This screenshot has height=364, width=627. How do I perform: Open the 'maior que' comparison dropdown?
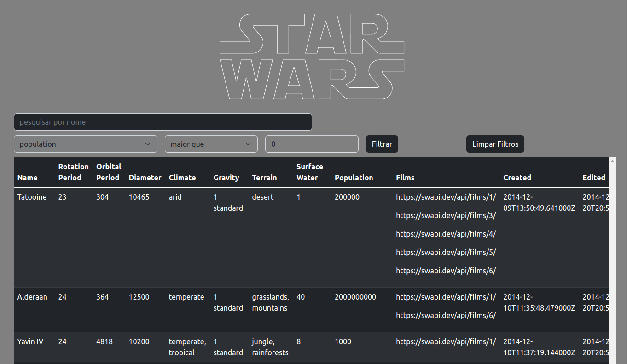(211, 144)
